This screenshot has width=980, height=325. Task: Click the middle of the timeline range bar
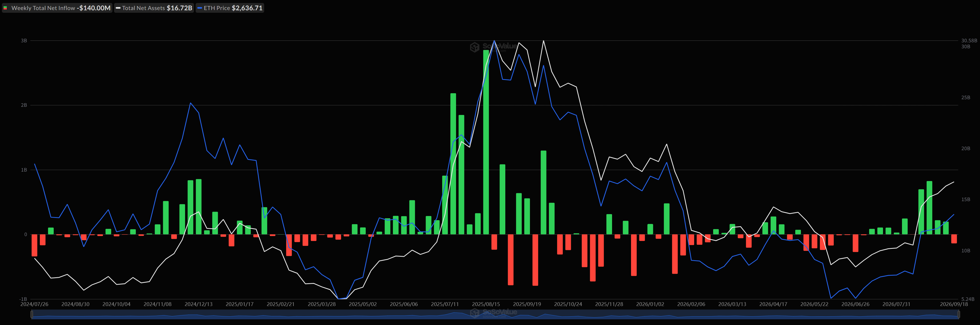pyautogui.click(x=495, y=314)
